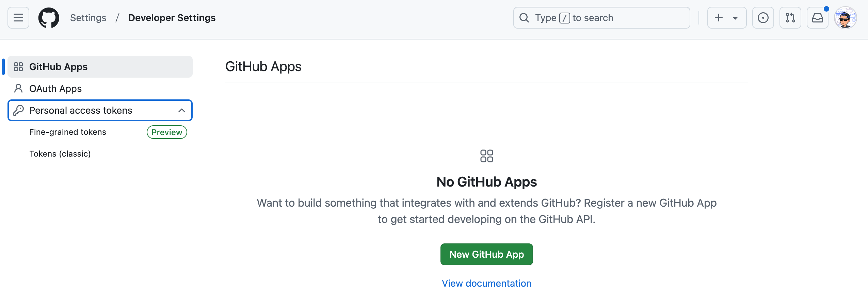Click the person icon beside OAuth Apps
Viewport: 868px width, 303px height.
point(18,89)
